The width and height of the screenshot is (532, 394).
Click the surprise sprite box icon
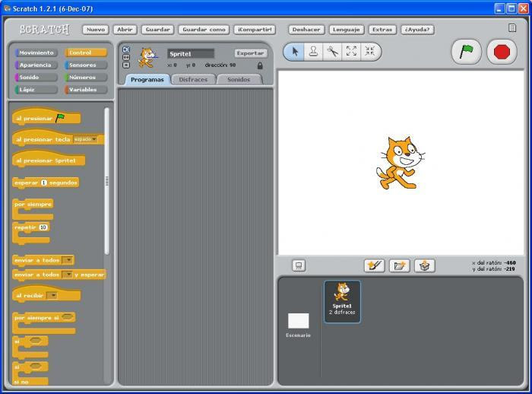tap(424, 265)
